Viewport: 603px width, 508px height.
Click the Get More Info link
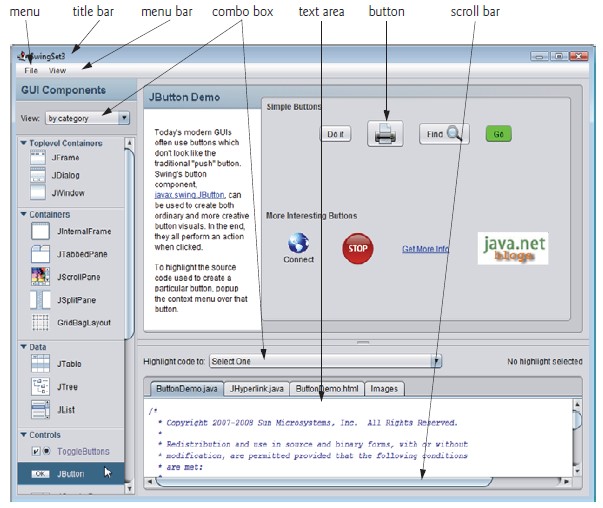click(425, 248)
